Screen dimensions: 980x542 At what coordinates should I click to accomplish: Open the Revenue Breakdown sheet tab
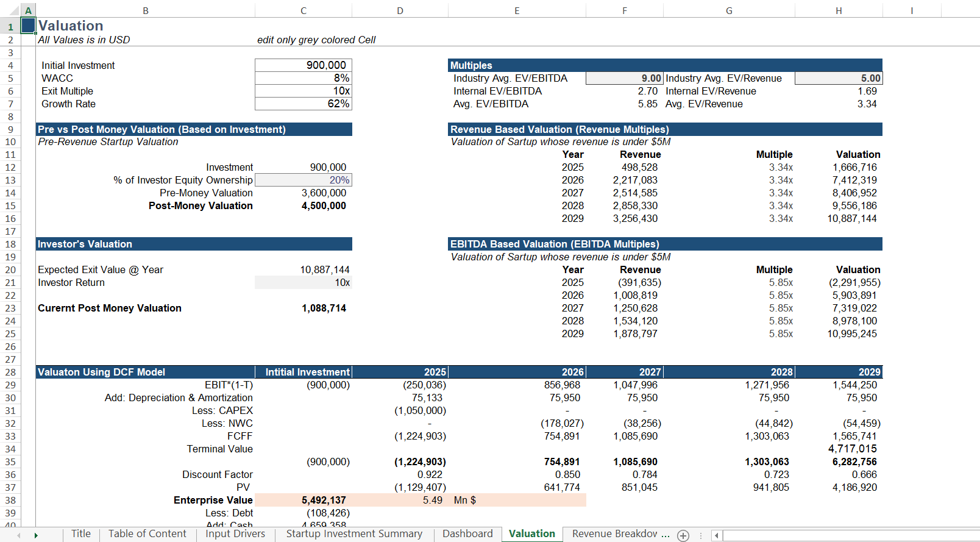point(615,534)
